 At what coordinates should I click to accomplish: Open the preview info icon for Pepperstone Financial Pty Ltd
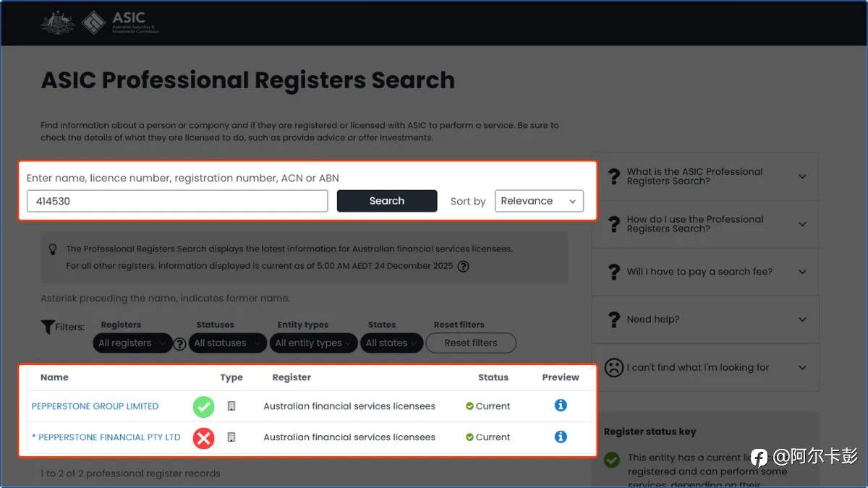pyautogui.click(x=561, y=437)
